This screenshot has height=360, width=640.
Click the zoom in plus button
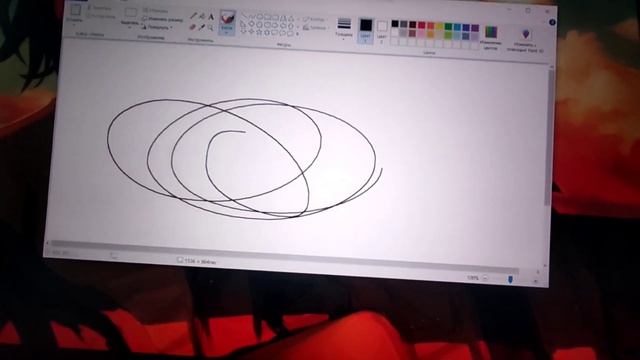[536, 281]
